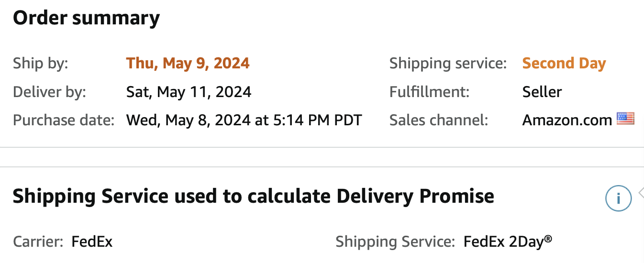Click the Fulfillment: label
The height and width of the screenshot is (263, 644).
[430, 91]
